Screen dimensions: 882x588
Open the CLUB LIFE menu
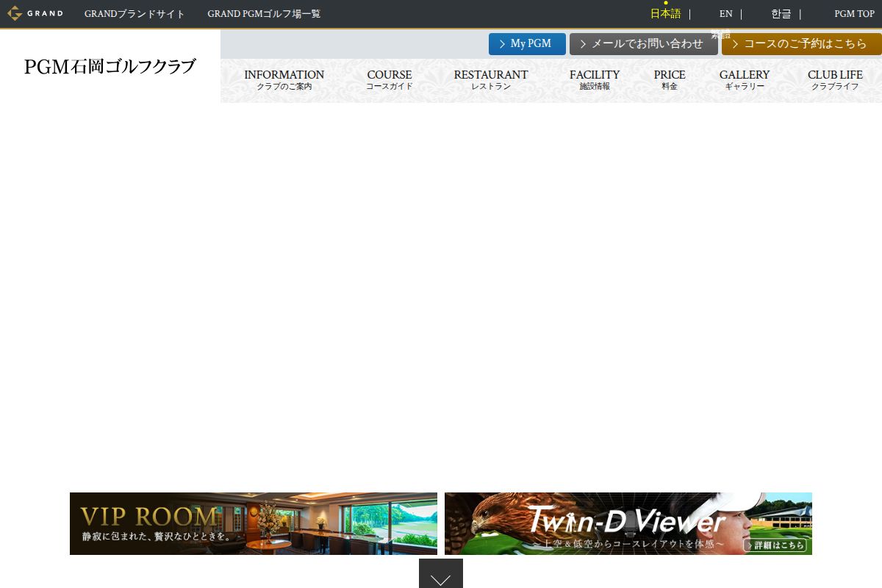[x=835, y=79]
